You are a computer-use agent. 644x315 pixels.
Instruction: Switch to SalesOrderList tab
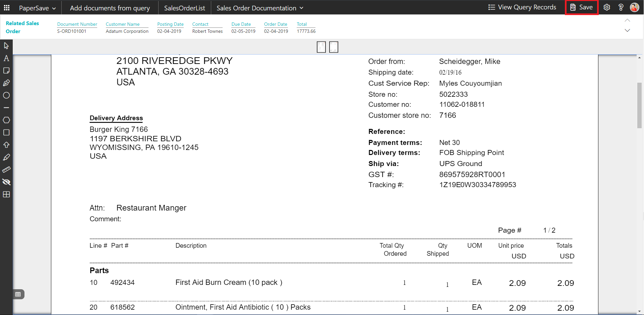(x=184, y=8)
